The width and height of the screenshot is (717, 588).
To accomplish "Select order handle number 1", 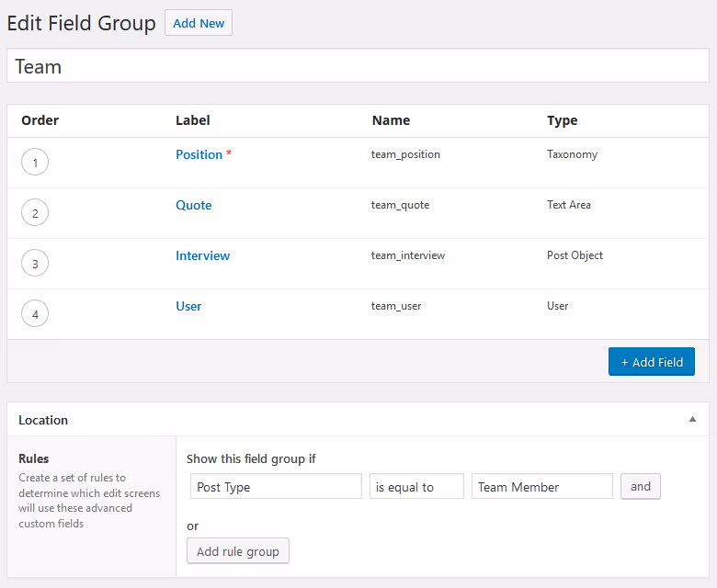I will tap(35, 162).
